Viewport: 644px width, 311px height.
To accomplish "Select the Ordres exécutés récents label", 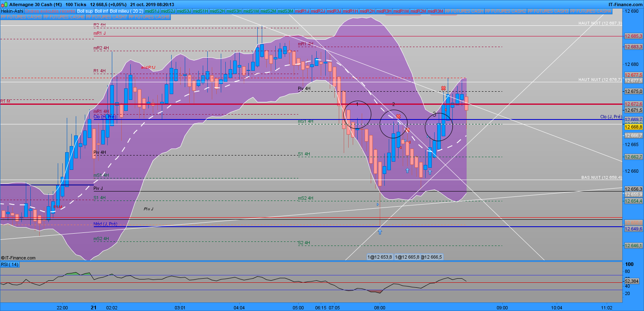I will (x=50, y=11).
